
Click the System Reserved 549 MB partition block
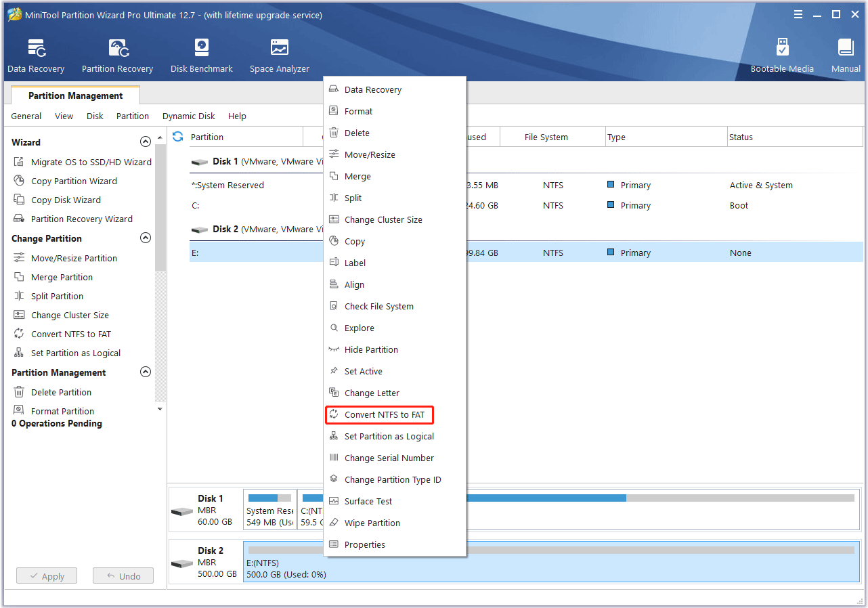[x=269, y=509]
